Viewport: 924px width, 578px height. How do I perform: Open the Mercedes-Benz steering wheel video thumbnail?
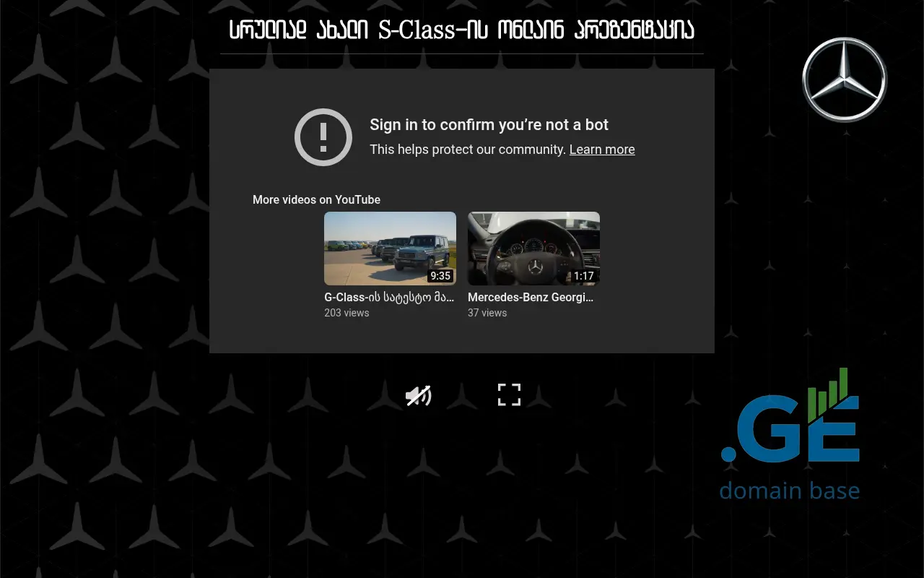[533, 248]
